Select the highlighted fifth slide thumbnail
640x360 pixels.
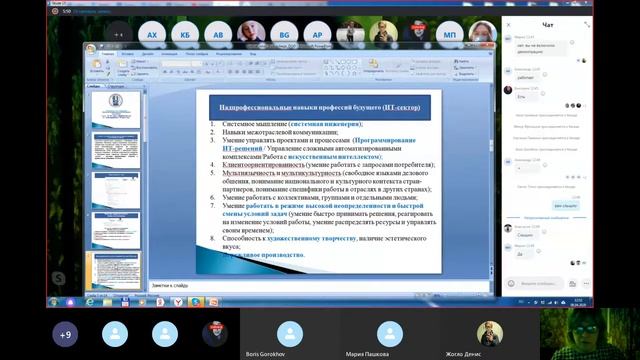(x=116, y=271)
